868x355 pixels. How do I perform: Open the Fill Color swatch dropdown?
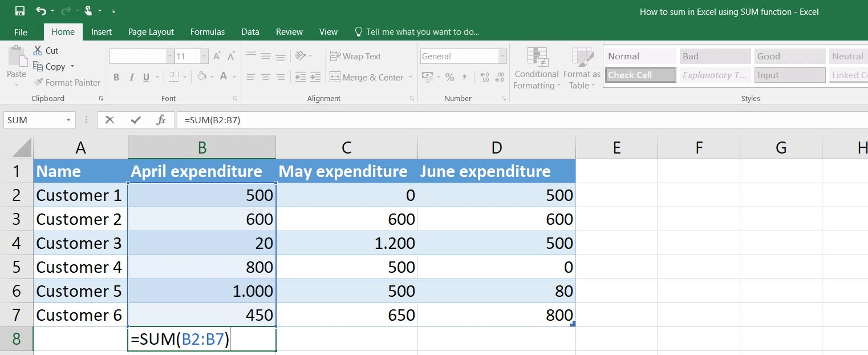[212, 76]
